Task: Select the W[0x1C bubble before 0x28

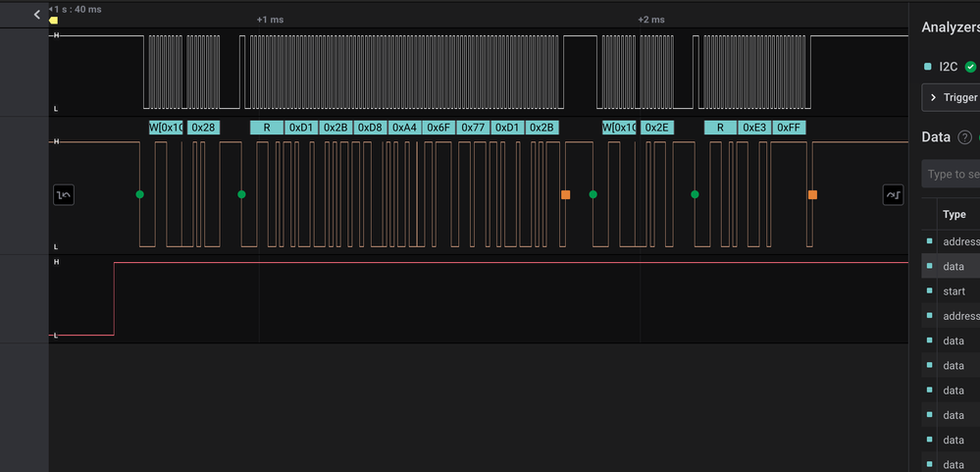Action: click(x=166, y=128)
